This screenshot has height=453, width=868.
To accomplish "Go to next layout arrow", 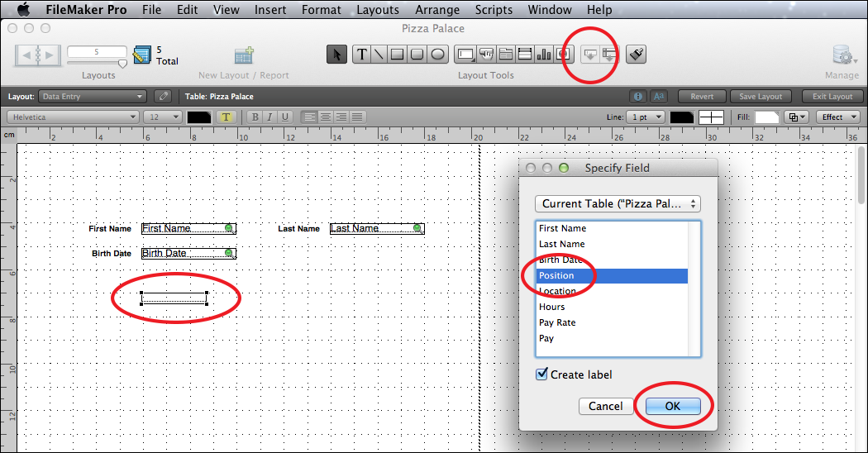I will pos(50,55).
